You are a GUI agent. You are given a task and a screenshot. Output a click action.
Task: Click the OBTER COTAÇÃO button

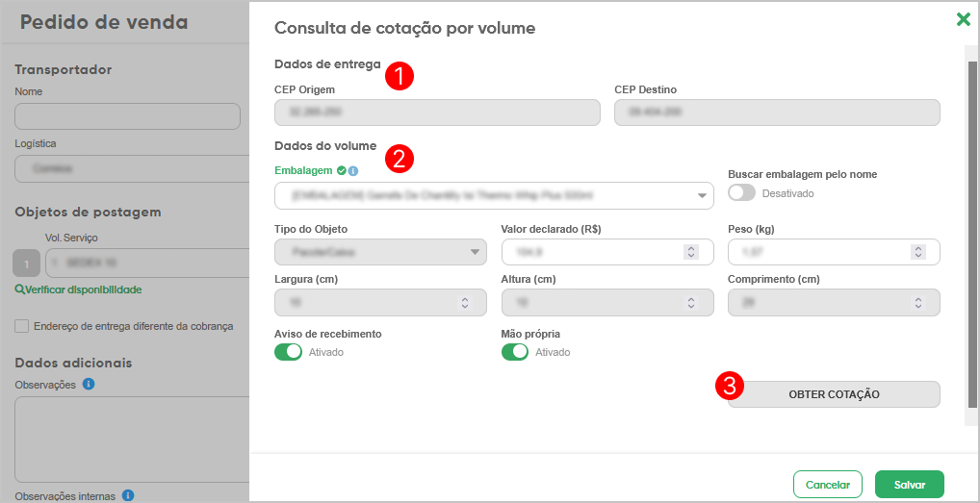pos(834,394)
